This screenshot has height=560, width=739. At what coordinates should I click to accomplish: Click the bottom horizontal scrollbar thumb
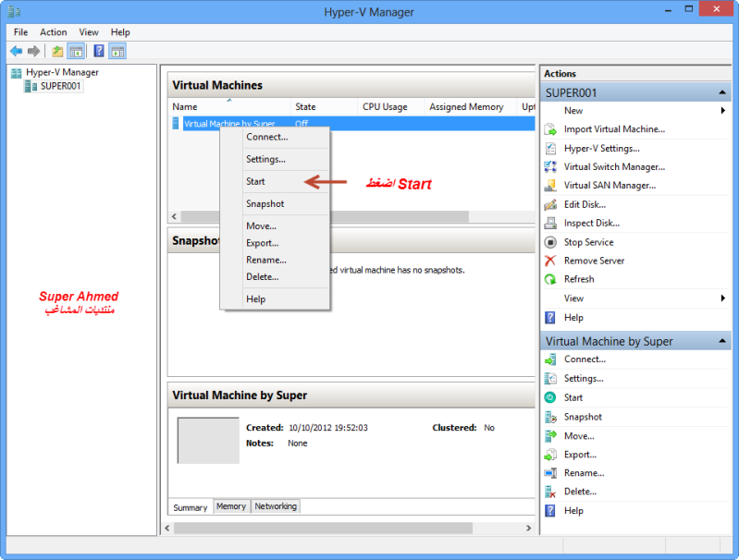pyautogui.click(x=323, y=528)
